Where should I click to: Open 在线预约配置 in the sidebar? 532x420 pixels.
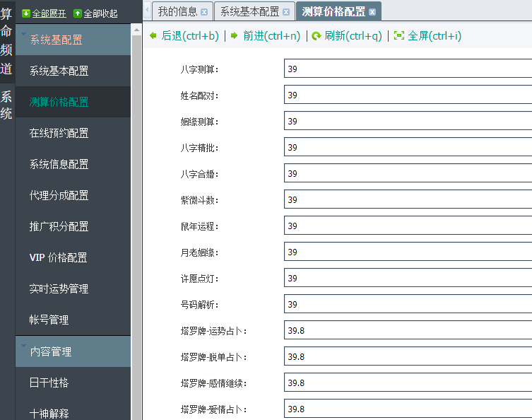(x=73, y=133)
